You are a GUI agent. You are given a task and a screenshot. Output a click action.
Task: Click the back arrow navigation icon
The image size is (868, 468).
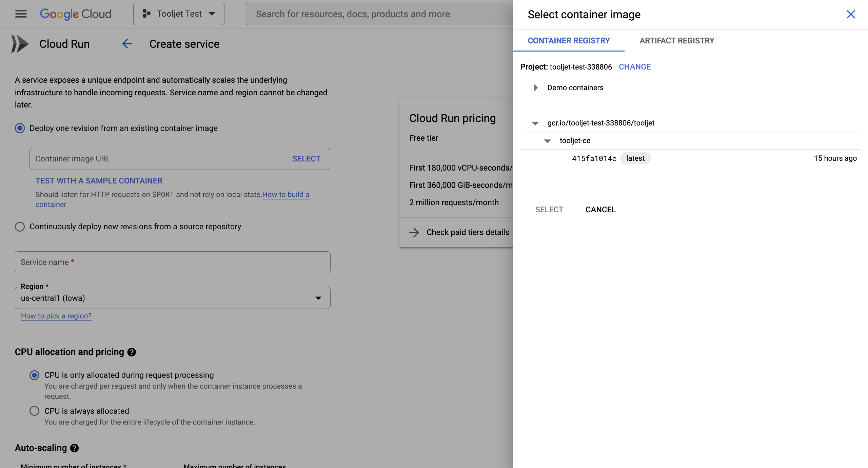tap(126, 44)
